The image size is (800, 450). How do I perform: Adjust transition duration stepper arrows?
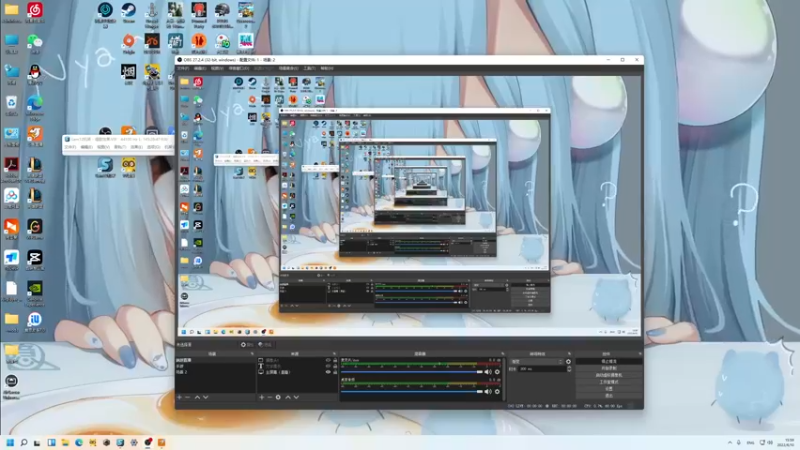[569, 369]
